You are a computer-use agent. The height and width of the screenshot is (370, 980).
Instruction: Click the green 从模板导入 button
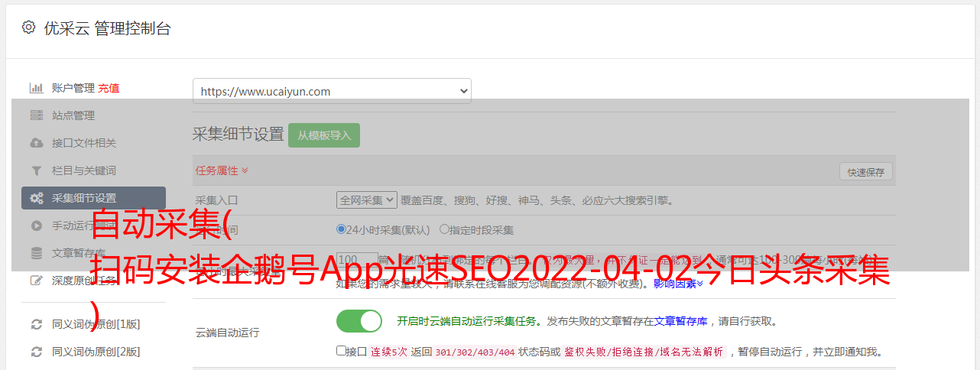point(324,135)
